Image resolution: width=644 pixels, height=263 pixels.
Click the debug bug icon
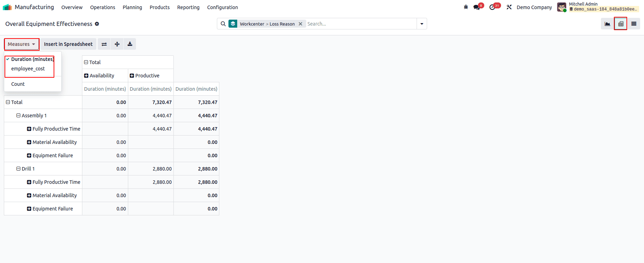click(x=466, y=7)
